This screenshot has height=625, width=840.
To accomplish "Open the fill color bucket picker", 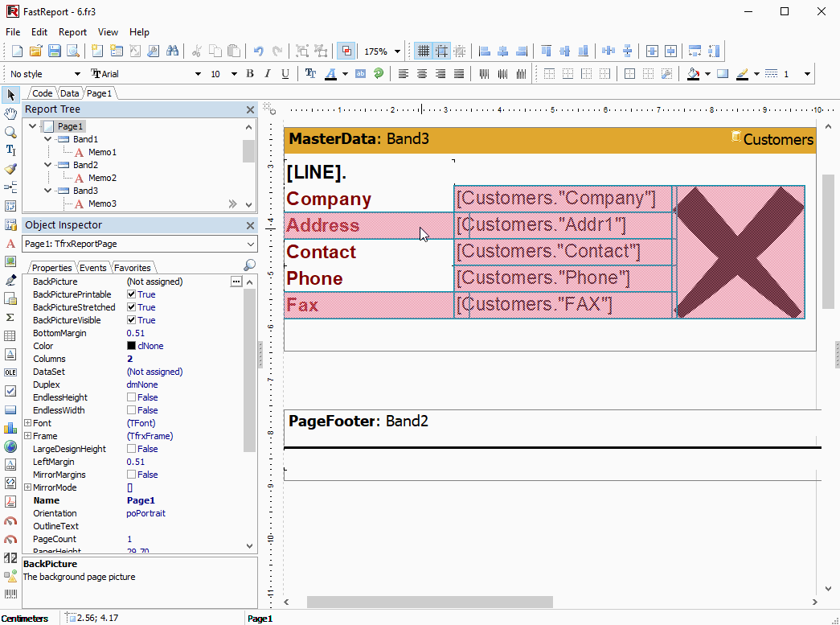I will 693,74.
